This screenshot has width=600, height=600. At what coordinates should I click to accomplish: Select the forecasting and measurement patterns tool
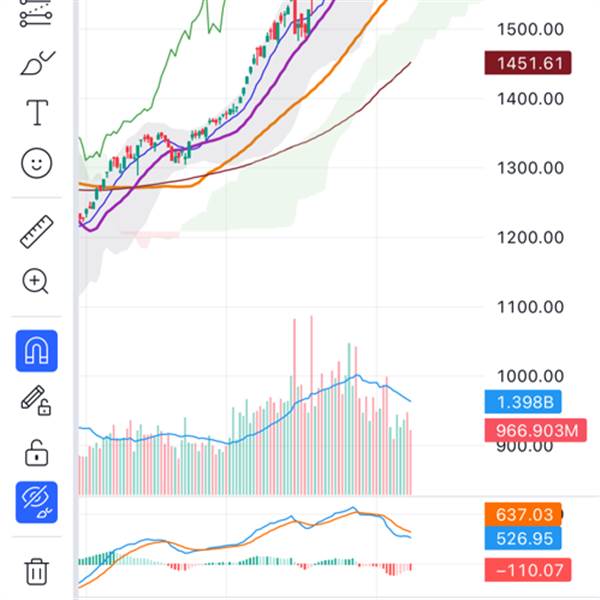coord(36,14)
